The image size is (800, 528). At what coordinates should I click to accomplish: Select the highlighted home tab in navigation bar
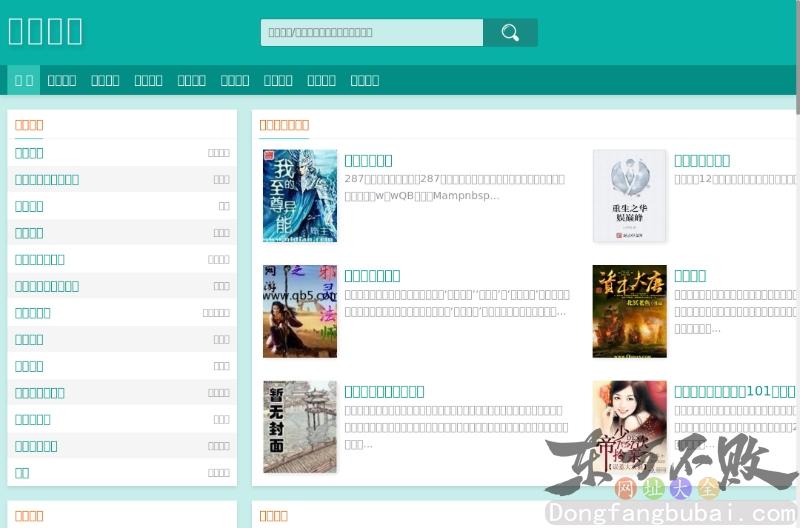(24, 80)
